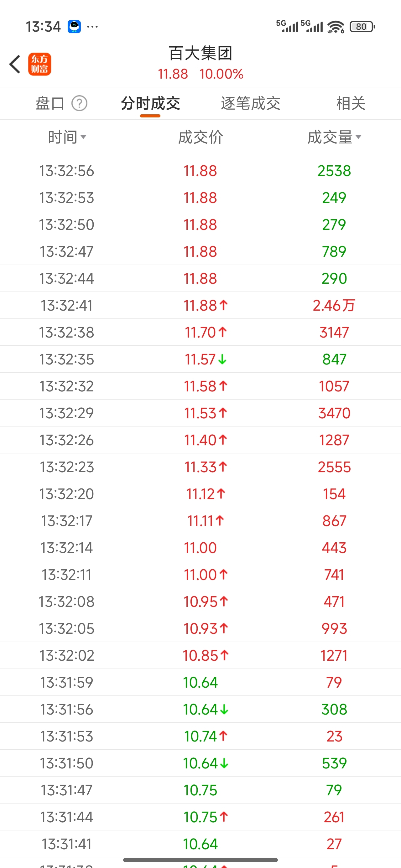The height and width of the screenshot is (868, 401).
Task: Tap the back arrow icon
Action: 14,64
